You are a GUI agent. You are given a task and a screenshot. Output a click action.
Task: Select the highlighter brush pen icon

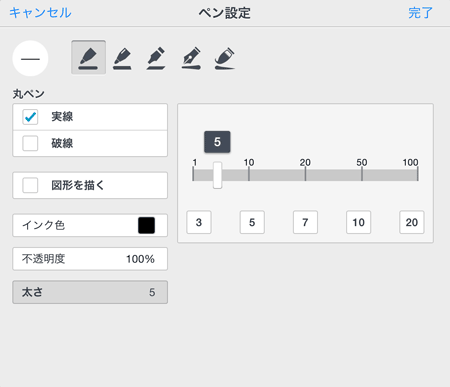click(x=225, y=58)
